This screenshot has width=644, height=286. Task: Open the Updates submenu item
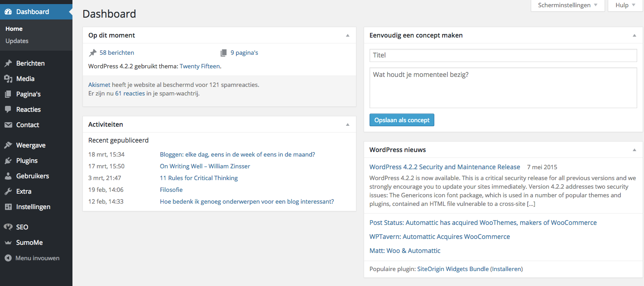(17, 41)
